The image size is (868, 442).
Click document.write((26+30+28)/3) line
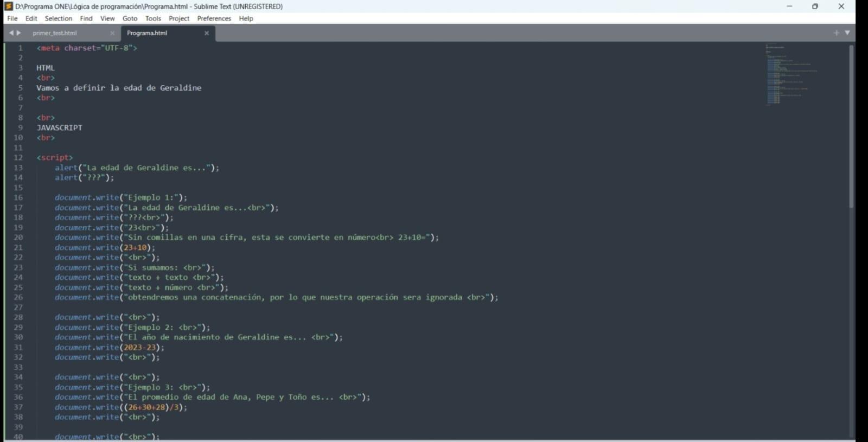click(120, 407)
